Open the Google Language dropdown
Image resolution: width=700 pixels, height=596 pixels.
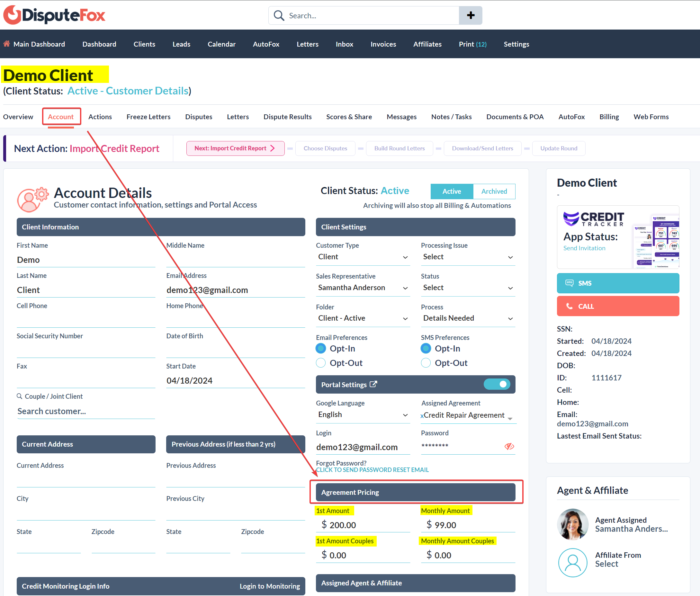(405, 415)
